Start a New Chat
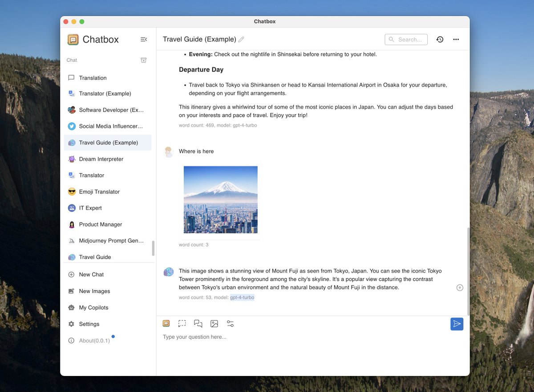 (x=91, y=274)
